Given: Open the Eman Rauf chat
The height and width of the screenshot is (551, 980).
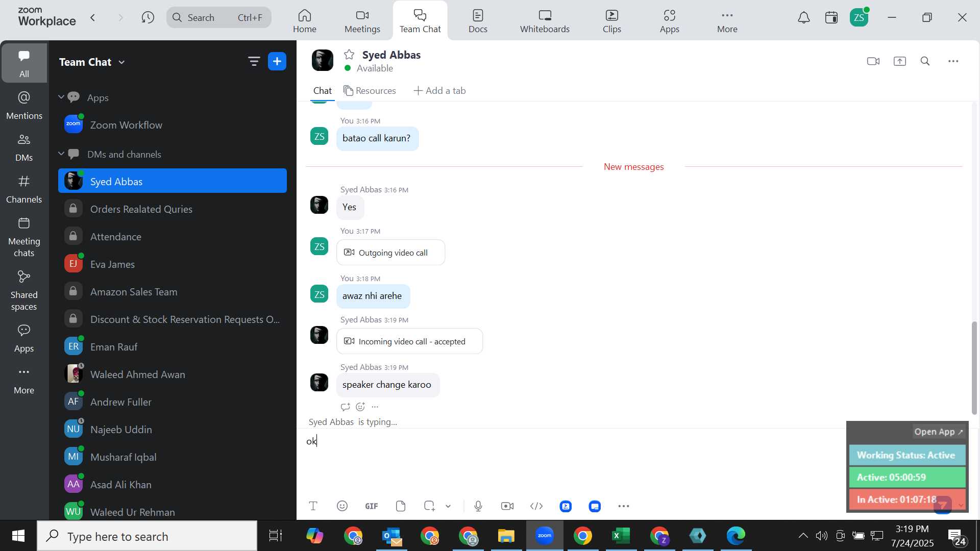Looking at the screenshot, I should click(173, 347).
